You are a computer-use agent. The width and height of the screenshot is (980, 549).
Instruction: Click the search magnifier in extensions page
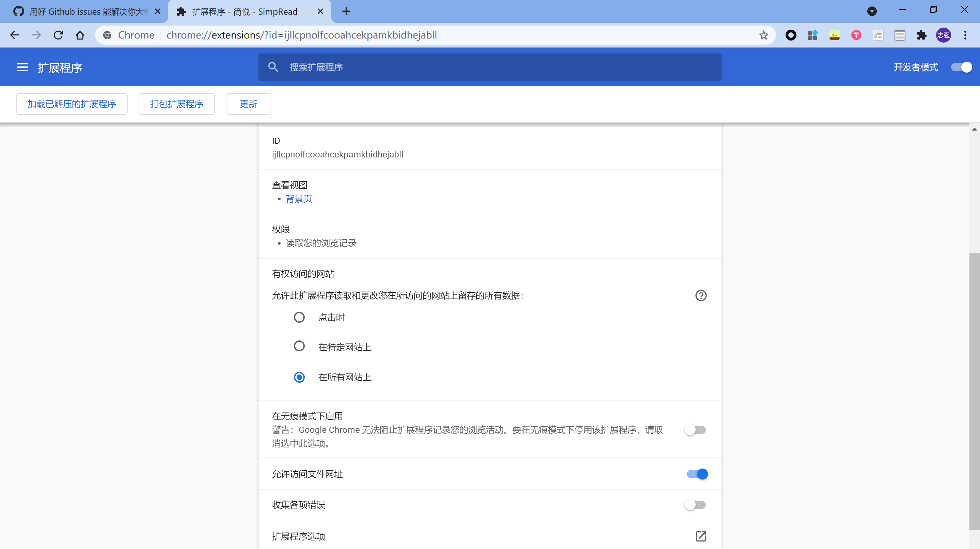[273, 67]
